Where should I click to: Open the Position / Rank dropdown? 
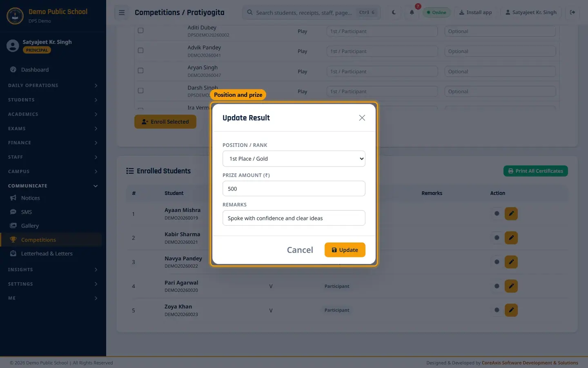(x=294, y=159)
